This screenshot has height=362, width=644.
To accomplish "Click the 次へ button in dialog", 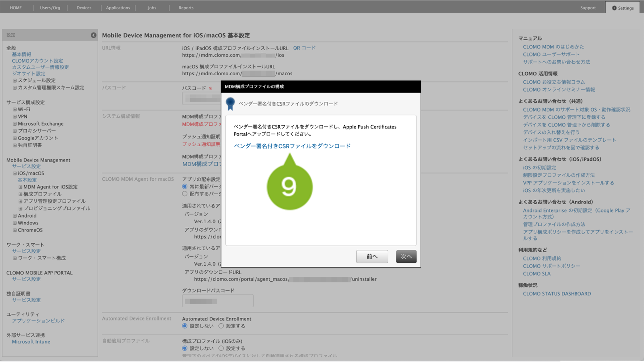I will click(x=406, y=257).
